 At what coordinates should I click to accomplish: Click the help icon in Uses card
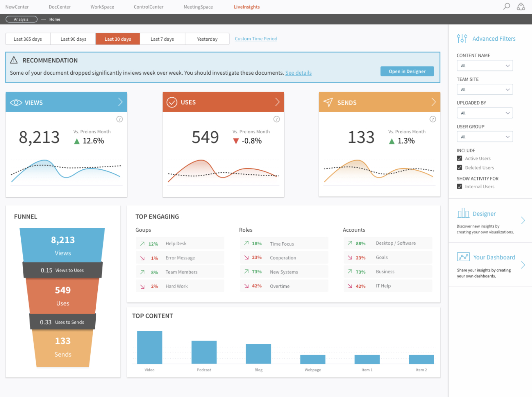(x=277, y=119)
